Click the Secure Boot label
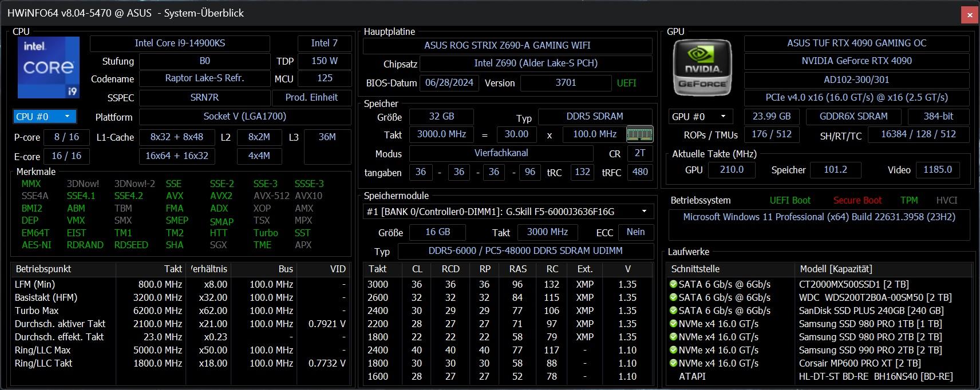 tap(857, 201)
